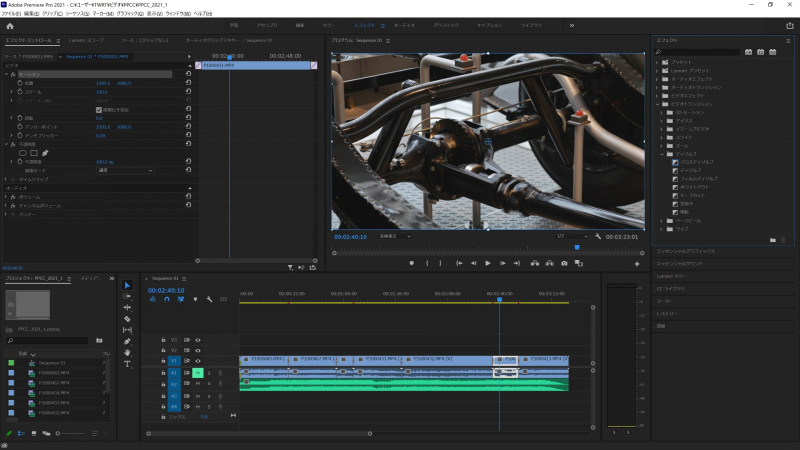
Task: Step back one frame
Action: pyautogui.click(x=473, y=263)
